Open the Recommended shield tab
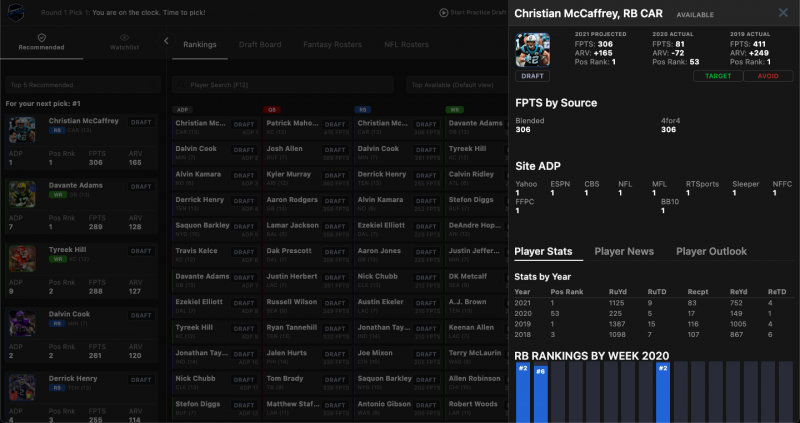Viewport: 800px width, 423px height. coord(41,42)
